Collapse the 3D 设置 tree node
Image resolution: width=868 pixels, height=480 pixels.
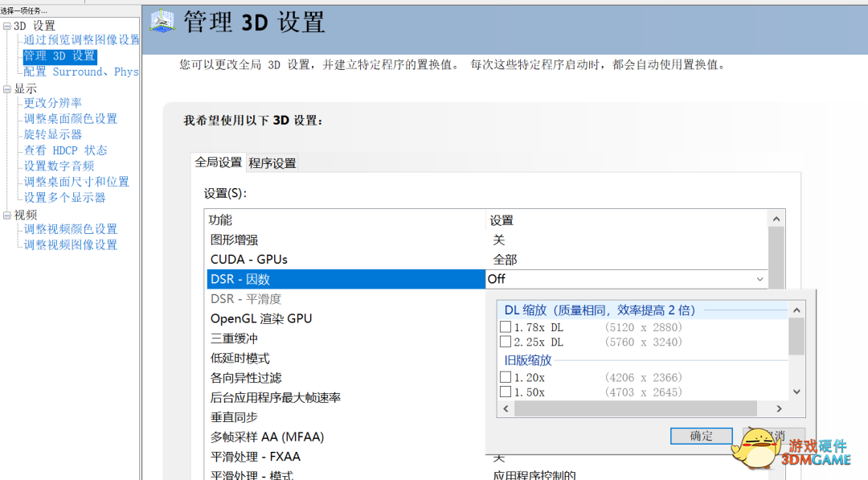7,26
